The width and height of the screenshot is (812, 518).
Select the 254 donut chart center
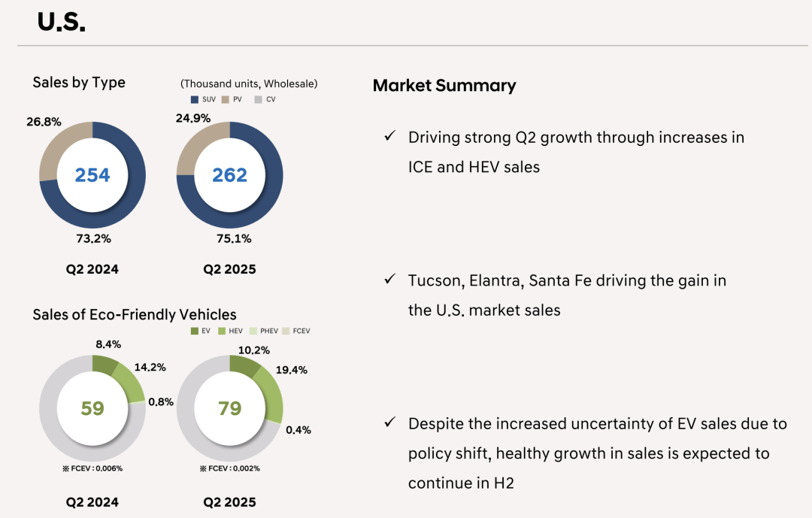click(x=92, y=175)
